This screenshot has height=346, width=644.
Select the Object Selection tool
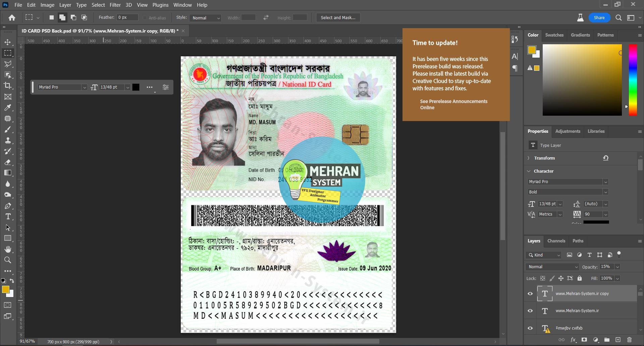pos(8,75)
